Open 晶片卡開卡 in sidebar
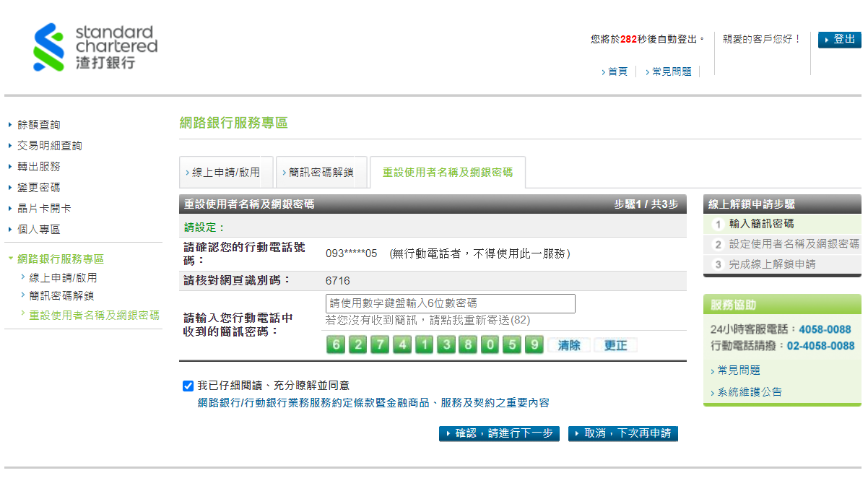Viewport: 868px width, 486px height. point(44,209)
